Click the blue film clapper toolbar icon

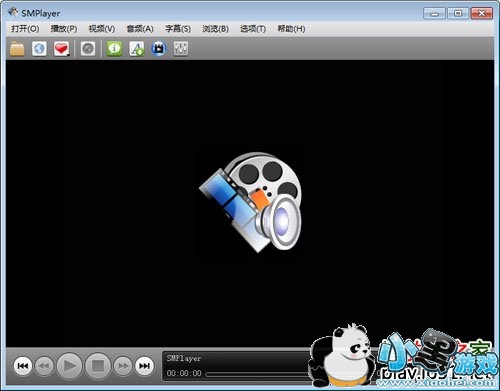(159, 49)
